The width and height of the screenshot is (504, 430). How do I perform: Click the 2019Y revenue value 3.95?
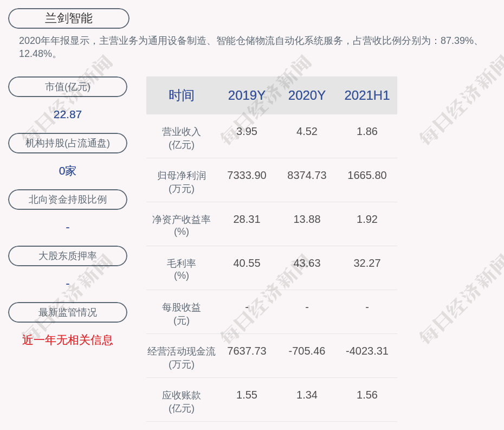pos(247,132)
